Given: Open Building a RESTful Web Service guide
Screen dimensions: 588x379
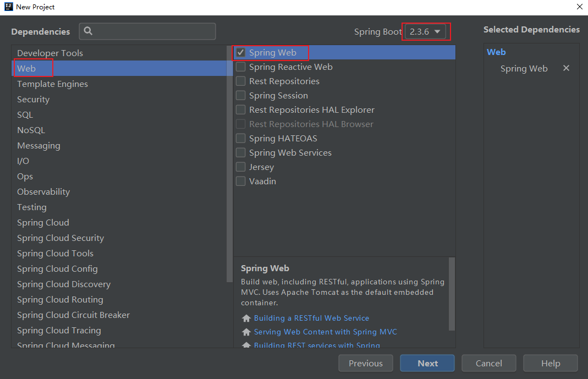Looking at the screenshot, I should coord(311,318).
